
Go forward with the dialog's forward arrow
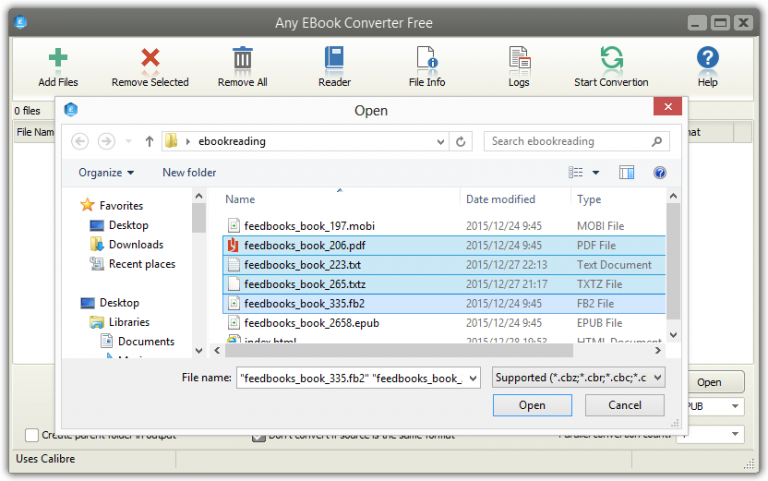point(106,142)
